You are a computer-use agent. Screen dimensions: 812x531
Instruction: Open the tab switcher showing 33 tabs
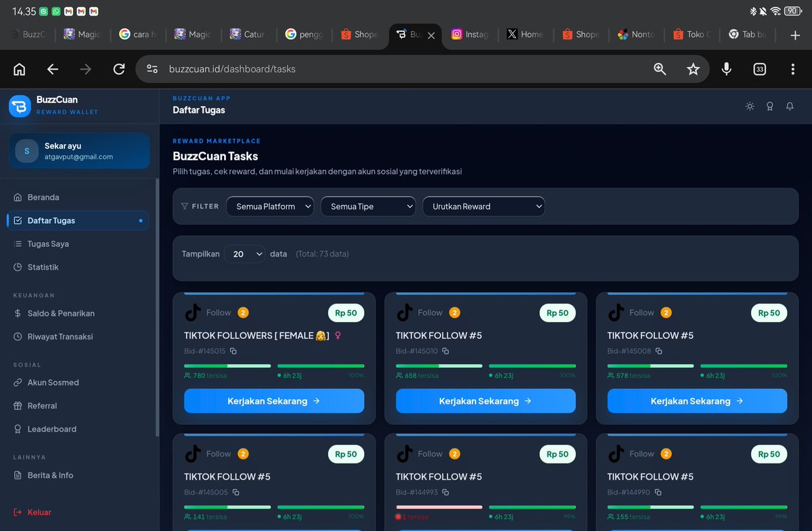[x=760, y=69]
